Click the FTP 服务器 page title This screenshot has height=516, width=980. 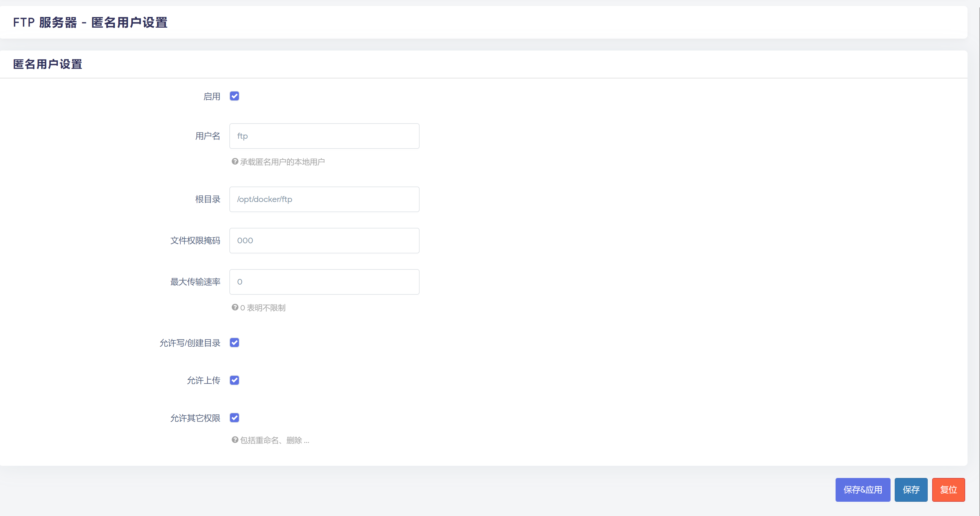click(90, 23)
